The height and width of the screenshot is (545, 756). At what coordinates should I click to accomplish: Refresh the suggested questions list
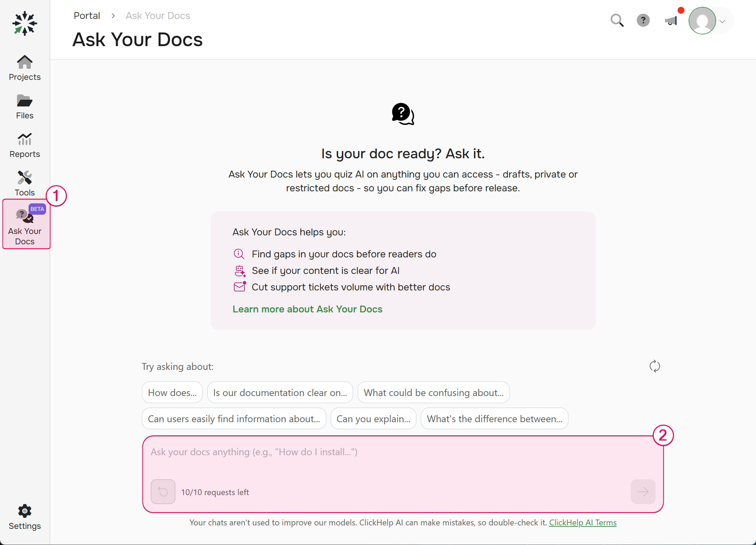pos(655,366)
